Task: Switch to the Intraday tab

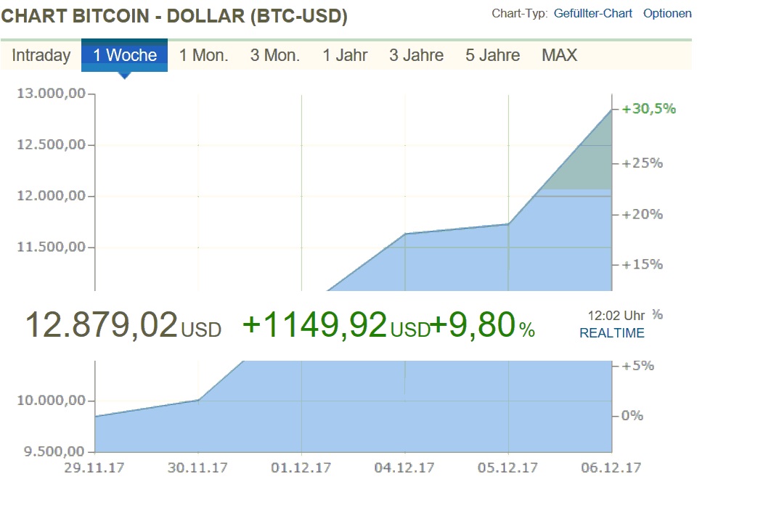Action: [40, 54]
